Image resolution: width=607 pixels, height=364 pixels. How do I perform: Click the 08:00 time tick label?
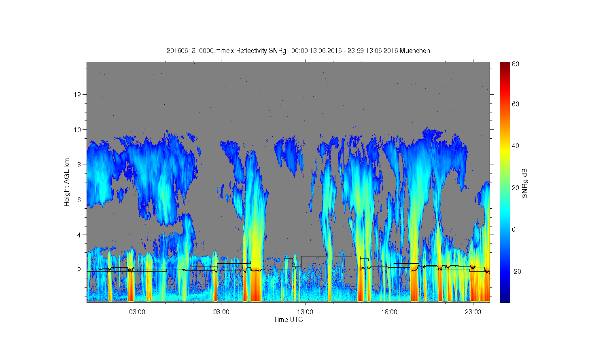(x=221, y=312)
